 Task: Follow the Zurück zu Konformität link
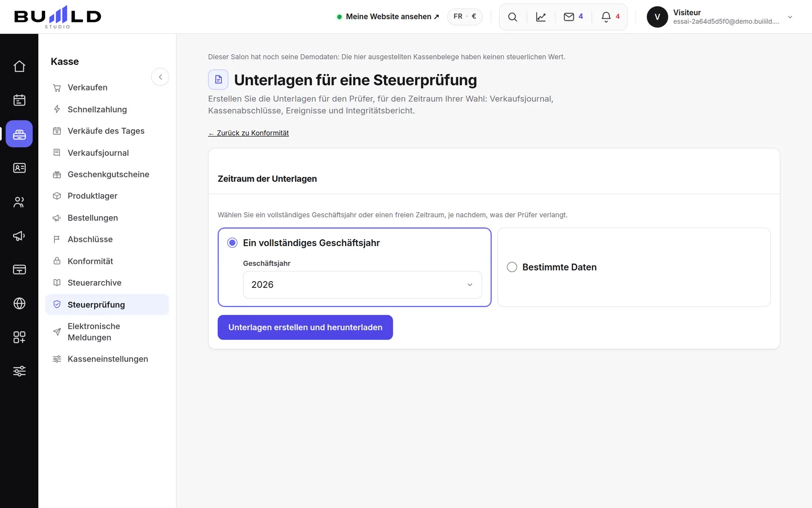click(x=249, y=133)
